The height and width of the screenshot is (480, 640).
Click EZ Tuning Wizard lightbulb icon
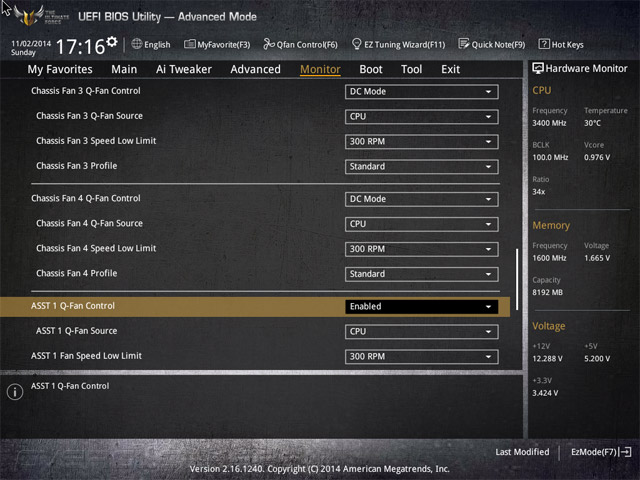(356, 44)
